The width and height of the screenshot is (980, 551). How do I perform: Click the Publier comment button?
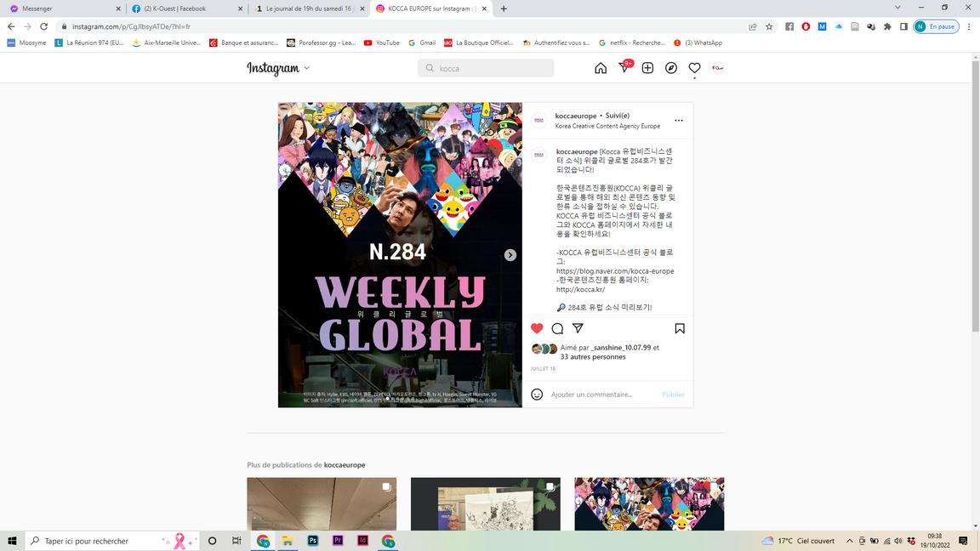pyautogui.click(x=673, y=395)
